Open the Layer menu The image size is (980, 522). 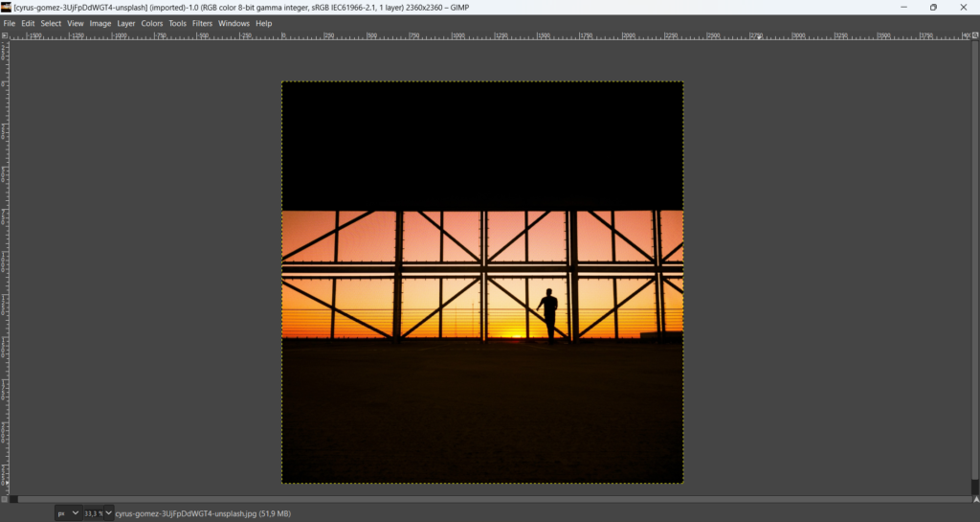pyautogui.click(x=126, y=23)
